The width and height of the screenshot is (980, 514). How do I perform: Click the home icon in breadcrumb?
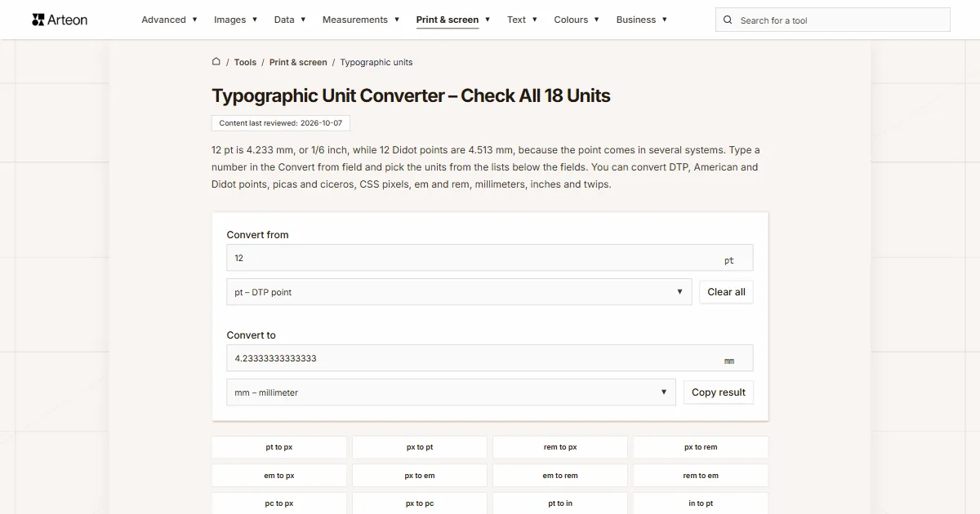click(x=216, y=61)
